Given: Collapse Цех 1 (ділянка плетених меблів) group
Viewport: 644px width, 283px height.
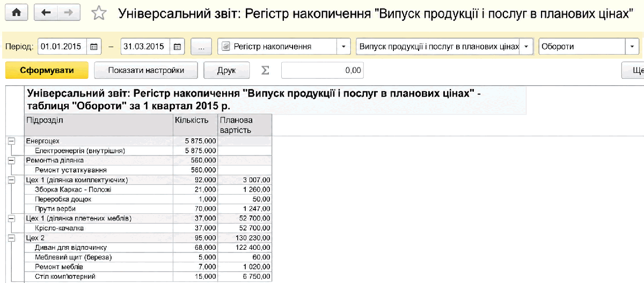Looking at the screenshot, I should pyautogui.click(x=11, y=218).
